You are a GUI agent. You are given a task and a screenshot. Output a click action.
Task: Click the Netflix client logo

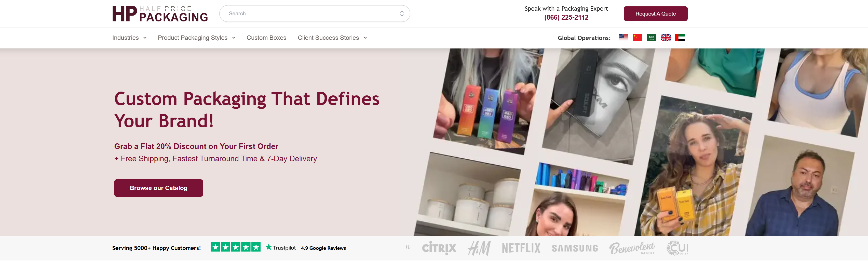click(x=521, y=248)
